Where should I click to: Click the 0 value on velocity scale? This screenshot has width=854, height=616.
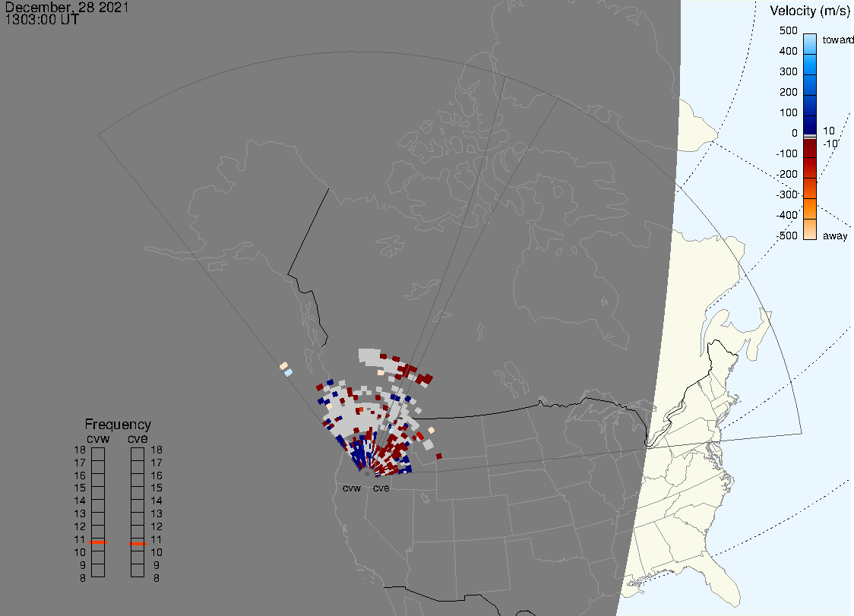(x=795, y=134)
